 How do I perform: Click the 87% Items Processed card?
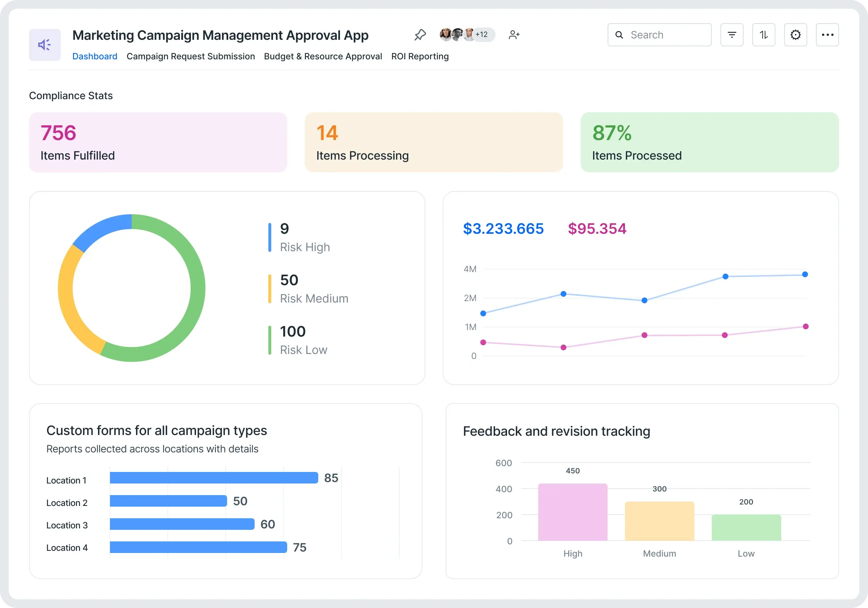(709, 142)
